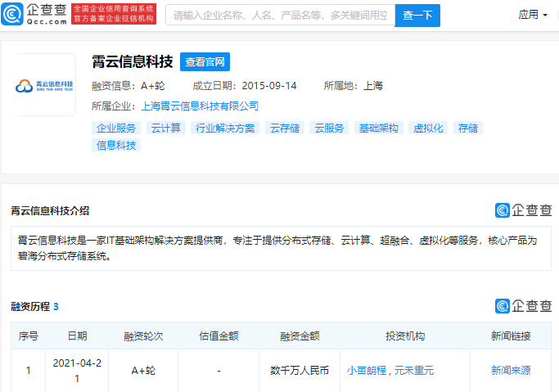Select the 虚拟化 tag
559x392 pixels.
tap(428, 128)
